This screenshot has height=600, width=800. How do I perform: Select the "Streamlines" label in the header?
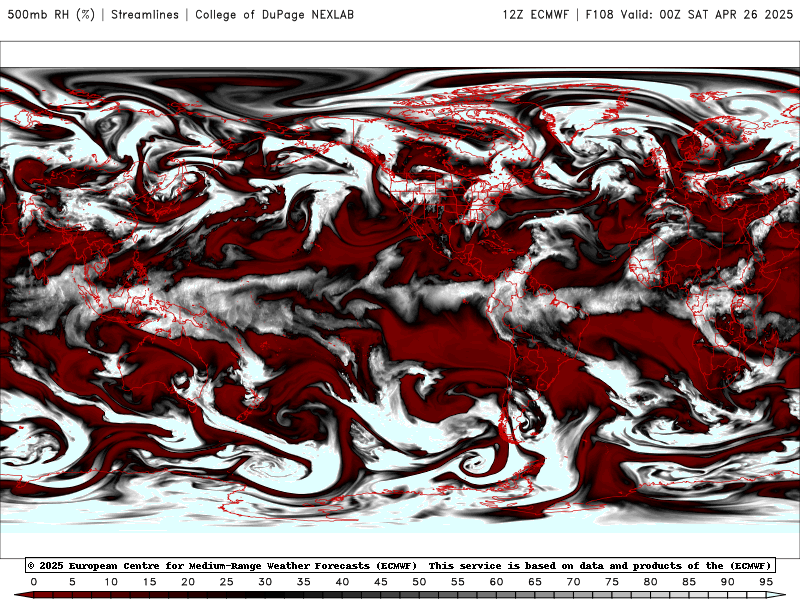pos(145,14)
